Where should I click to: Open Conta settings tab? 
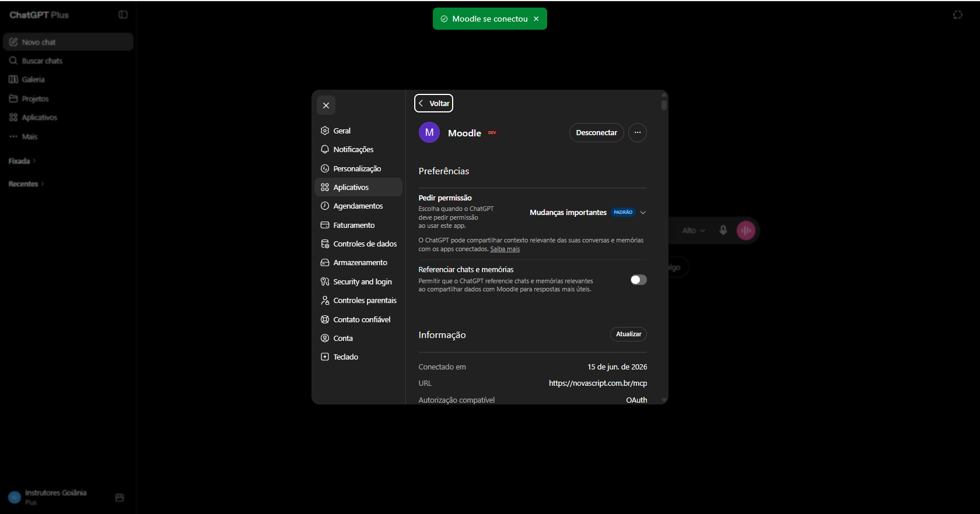click(x=358, y=338)
